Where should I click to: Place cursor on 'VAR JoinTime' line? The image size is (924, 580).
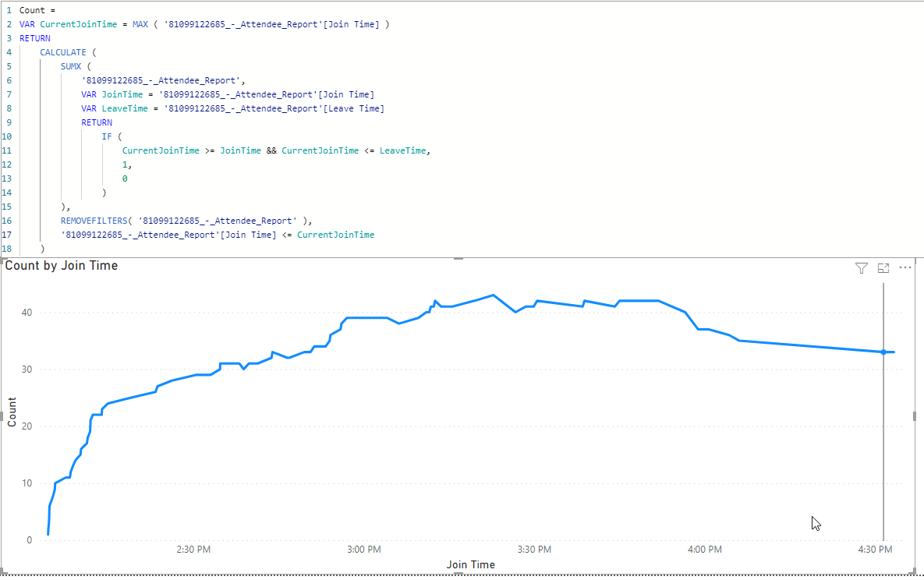click(228, 94)
